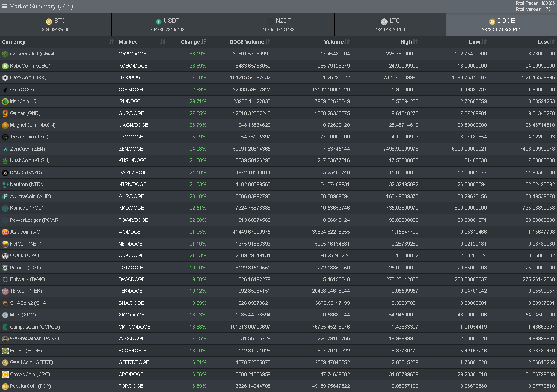The width and height of the screenshot is (557, 392).
Task: Click the 86.19% change value
Action: pyautogui.click(x=198, y=54)
